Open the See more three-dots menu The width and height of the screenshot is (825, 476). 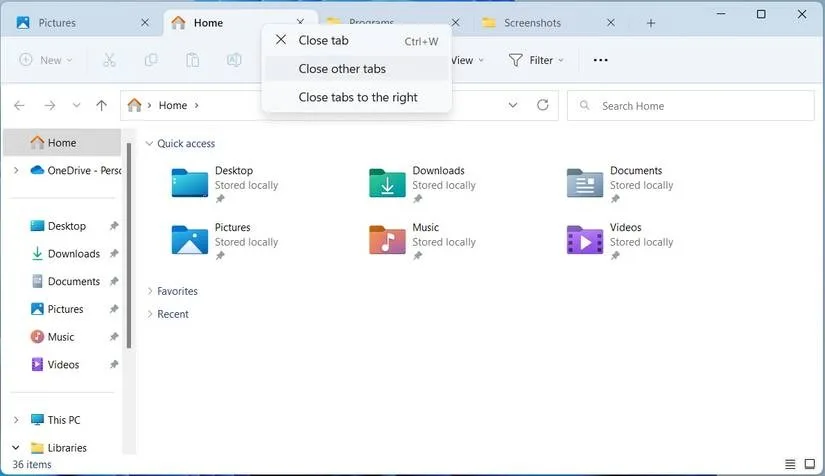[600, 60]
